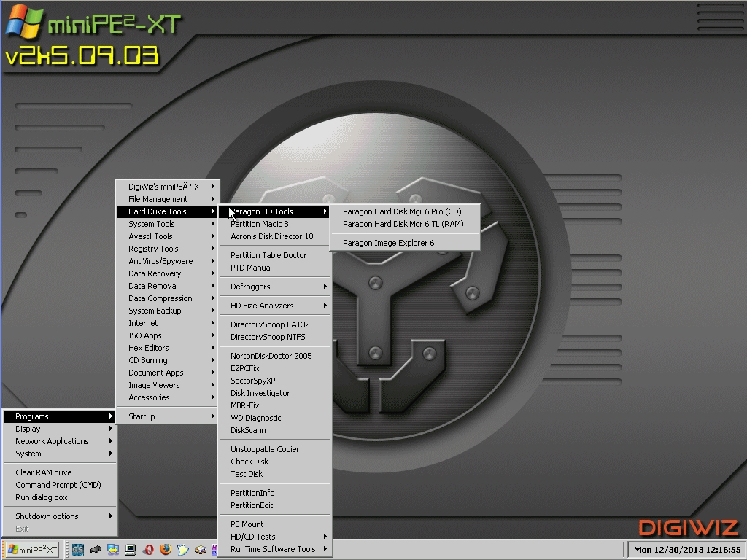This screenshot has width=747, height=560.
Task: Click the black camera-like icon in taskbar
Action: [x=96, y=550]
